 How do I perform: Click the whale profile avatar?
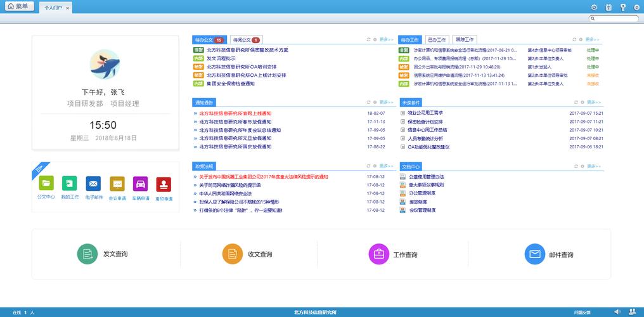click(105, 65)
